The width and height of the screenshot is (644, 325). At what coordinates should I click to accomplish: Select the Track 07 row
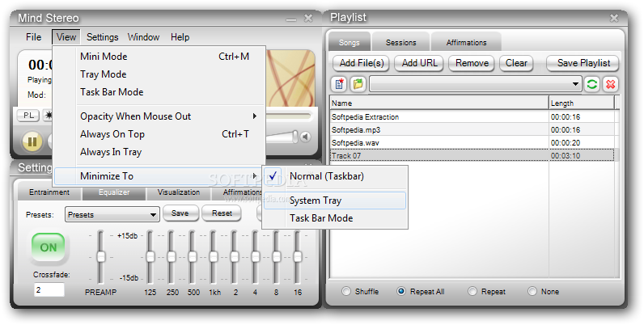472,155
